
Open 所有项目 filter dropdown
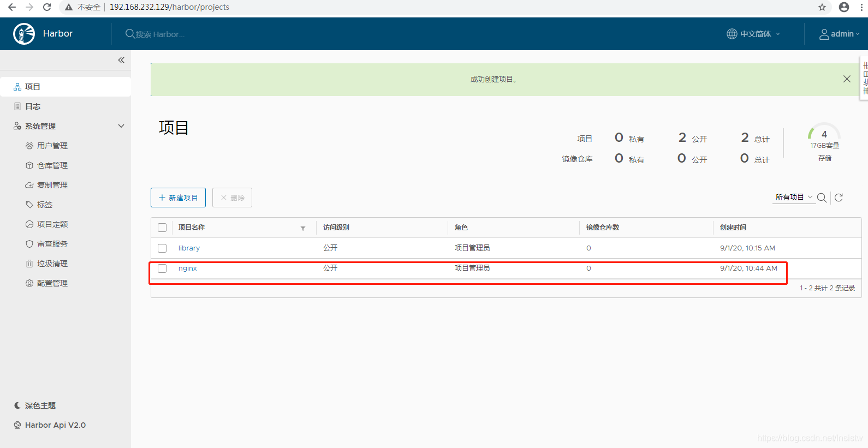coord(794,197)
